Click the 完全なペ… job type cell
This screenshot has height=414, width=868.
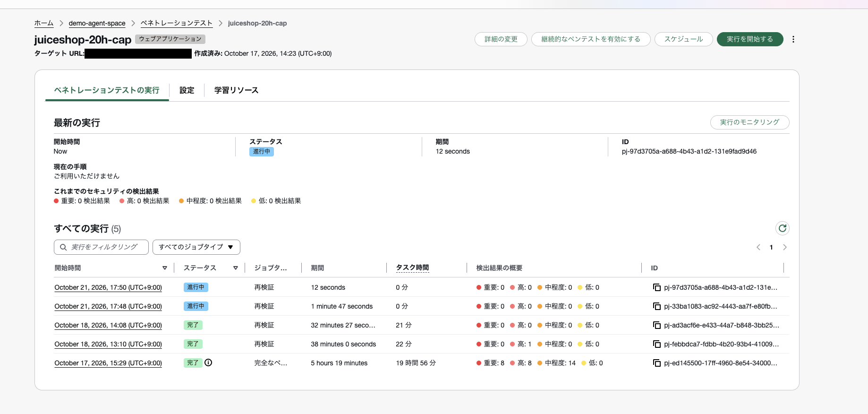pos(271,363)
